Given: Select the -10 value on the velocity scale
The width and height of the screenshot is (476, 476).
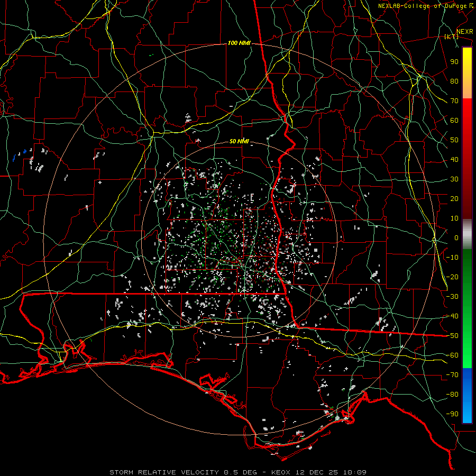Looking at the screenshot, I should click(x=452, y=258).
